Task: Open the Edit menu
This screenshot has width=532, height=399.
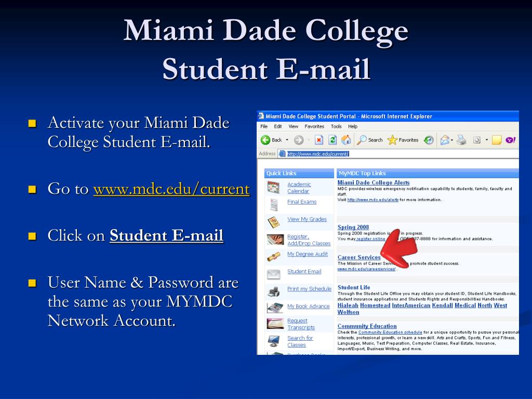Action: point(278,126)
